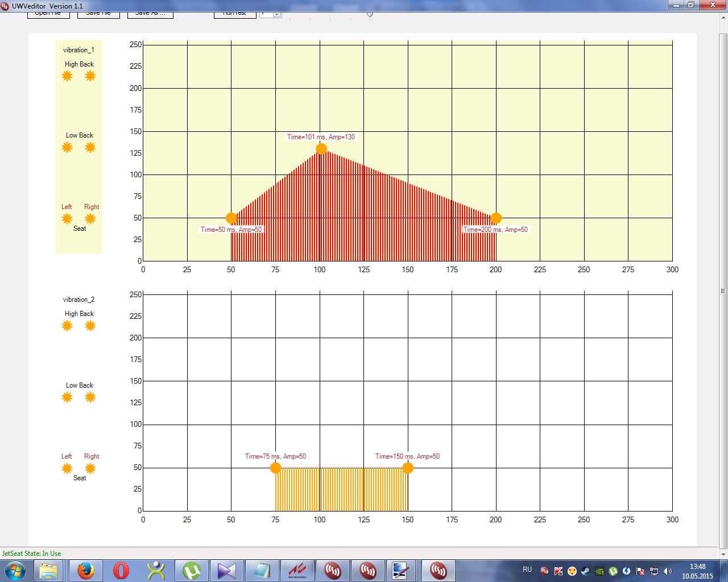The height and width of the screenshot is (582, 728).
Task: Toggle vibration_1 High Back left motor
Action: [x=68, y=76]
